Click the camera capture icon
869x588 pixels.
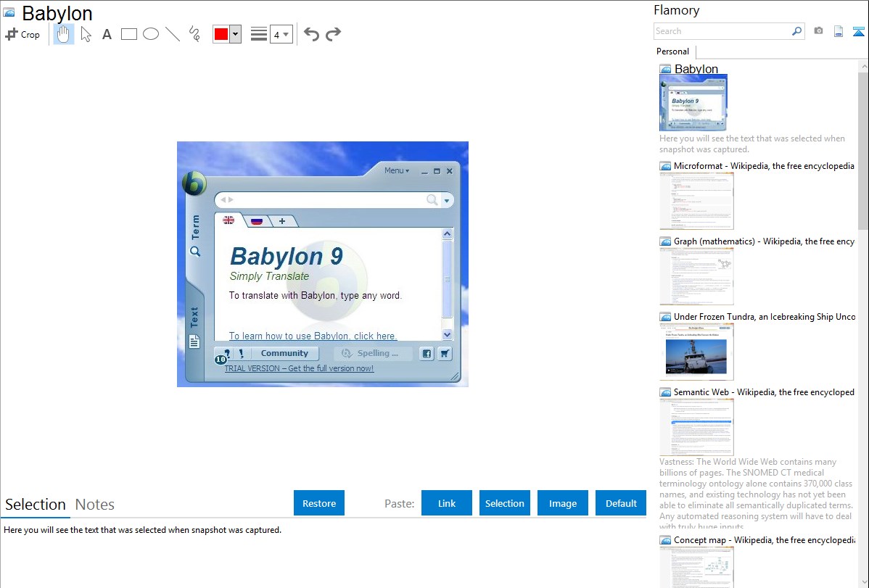[818, 31]
